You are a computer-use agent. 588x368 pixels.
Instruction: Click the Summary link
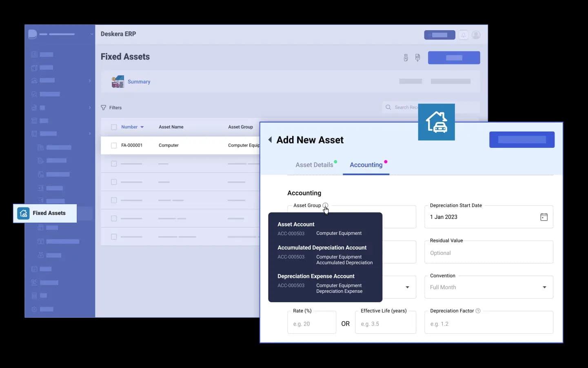coord(139,82)
